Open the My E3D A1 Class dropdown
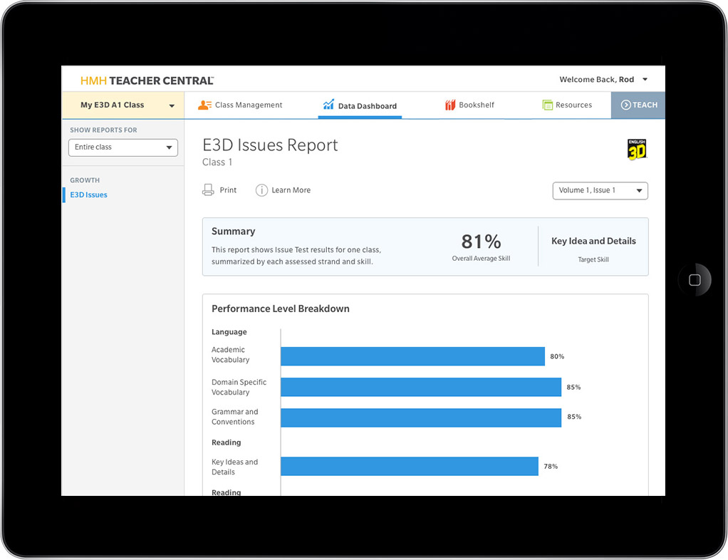Screen dimensions: 728x560 [x=123, y=105]
